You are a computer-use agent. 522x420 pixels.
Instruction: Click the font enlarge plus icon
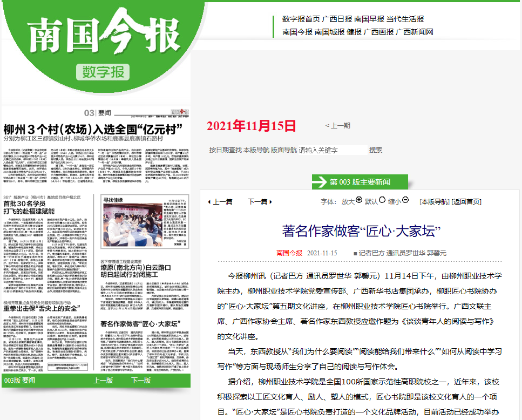click(x=359, y=200)
